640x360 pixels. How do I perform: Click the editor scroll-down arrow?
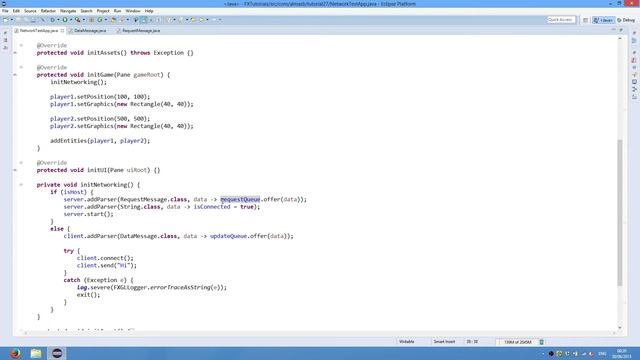pyautogui.click(x=620, y=327)
